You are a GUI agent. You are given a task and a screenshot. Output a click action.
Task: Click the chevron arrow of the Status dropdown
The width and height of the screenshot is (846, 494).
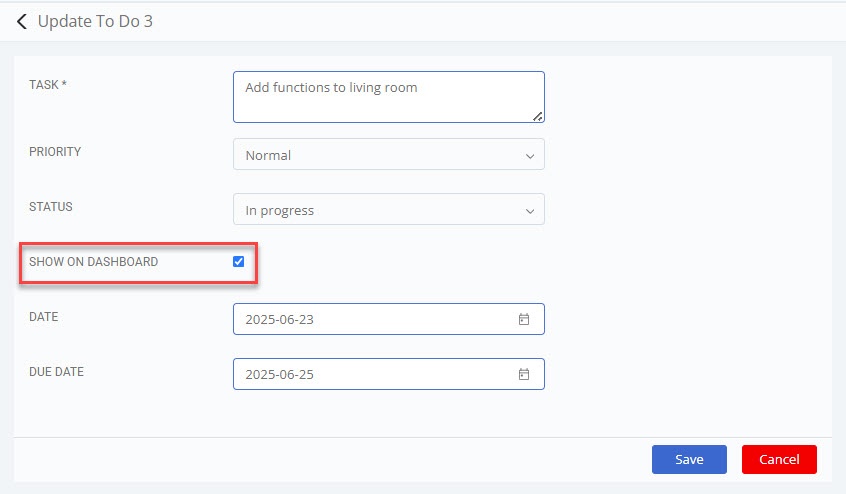pyautogui.click(x=530, y=211)
